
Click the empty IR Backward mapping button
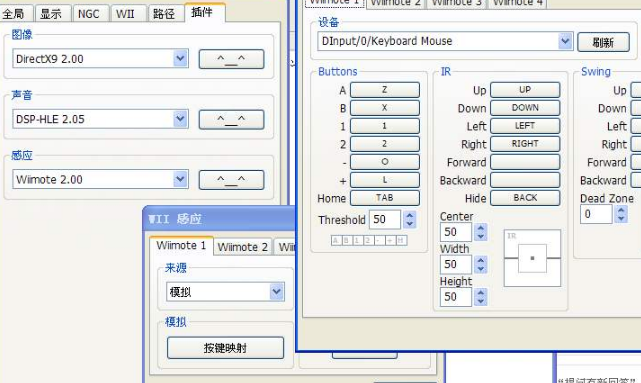tap(525, 180)
